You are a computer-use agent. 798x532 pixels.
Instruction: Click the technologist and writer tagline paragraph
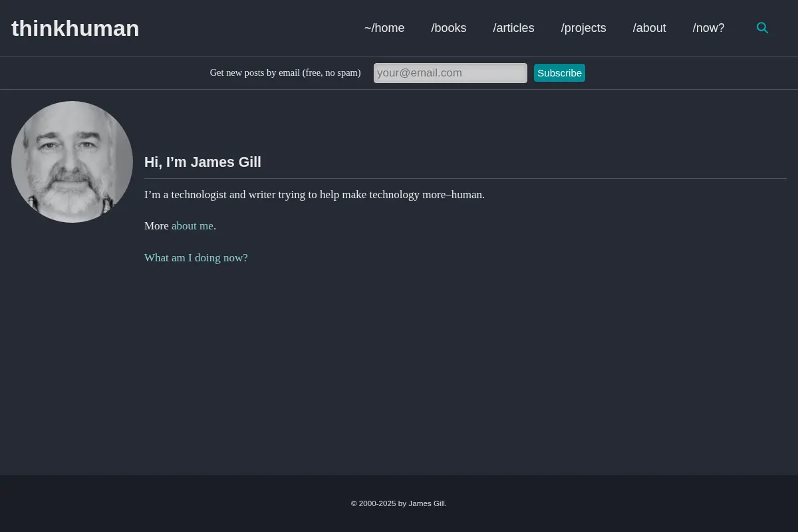click(x=315, y=195)
